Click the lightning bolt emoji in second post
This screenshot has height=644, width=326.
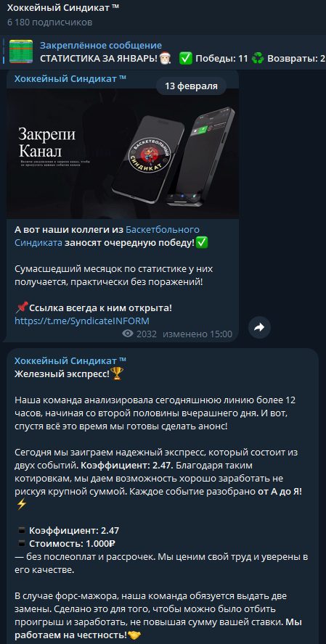point(21,505)
